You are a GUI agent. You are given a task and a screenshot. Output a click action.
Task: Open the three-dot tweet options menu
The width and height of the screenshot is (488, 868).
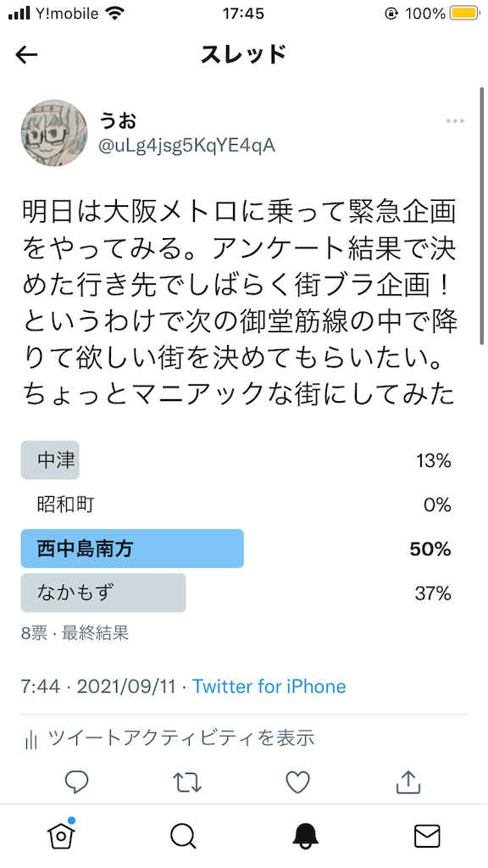pyautogui.click(x=455, y=121)
